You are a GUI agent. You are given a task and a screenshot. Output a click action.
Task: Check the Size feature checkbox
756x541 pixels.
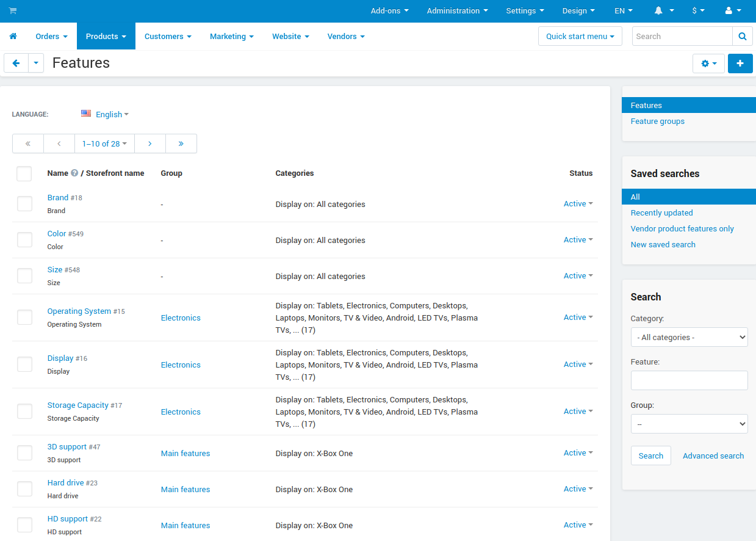(24, 276)
